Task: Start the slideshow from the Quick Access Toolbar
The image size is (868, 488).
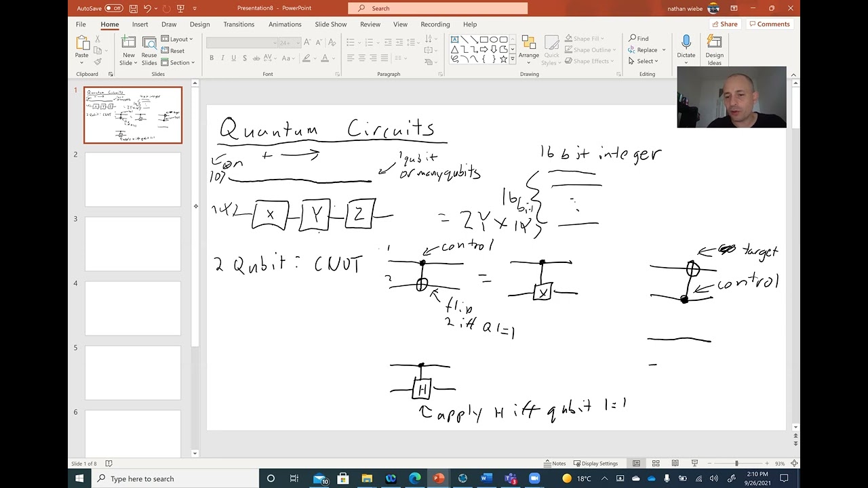Action: [x=180, y=8]
